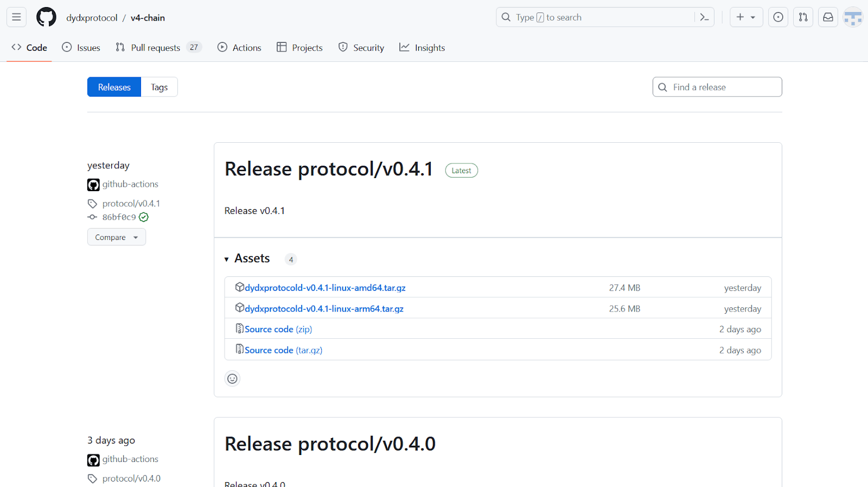Screen dimensions: 868x487
Task: Click the pull requests count badge 27
Action: pyautogui.click(x=194, y=47)
